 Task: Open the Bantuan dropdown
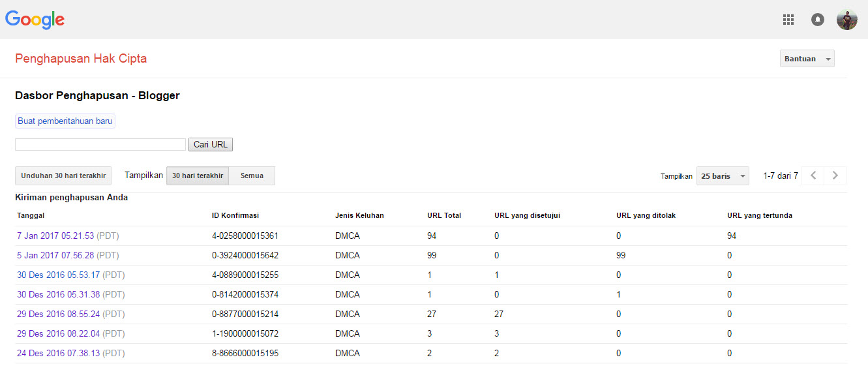807,59
